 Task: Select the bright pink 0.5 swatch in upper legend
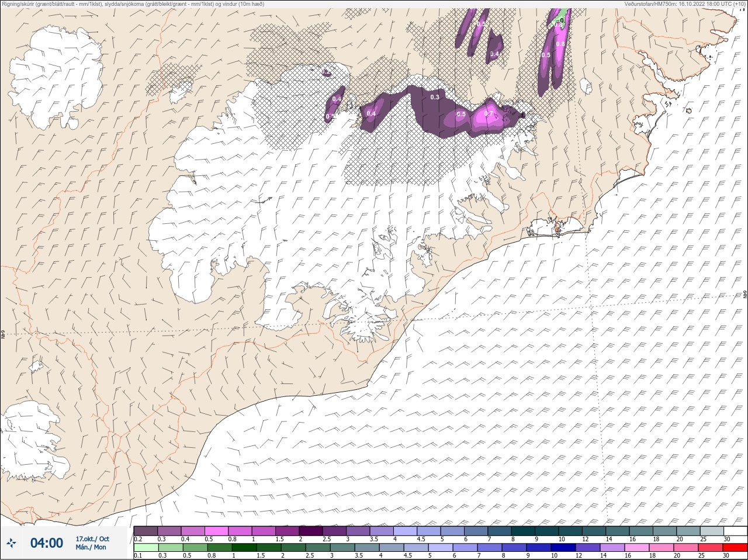[216, 531]
